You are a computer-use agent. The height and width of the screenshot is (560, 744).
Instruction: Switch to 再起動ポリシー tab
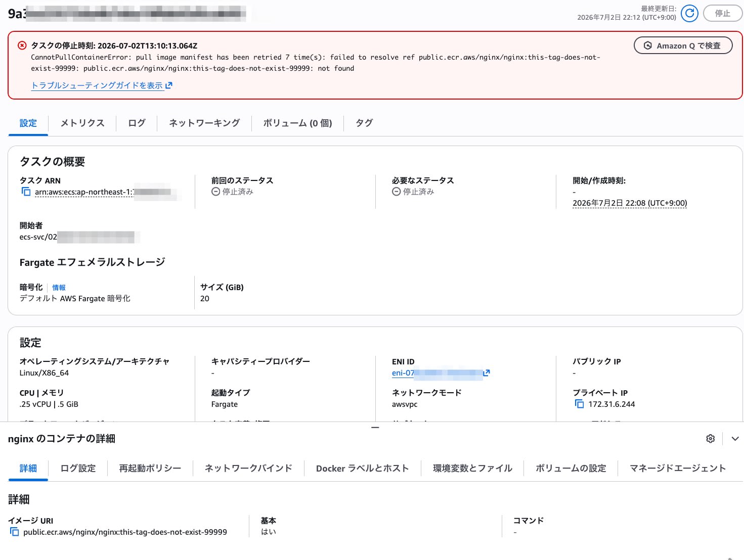(x=150, y=468)
